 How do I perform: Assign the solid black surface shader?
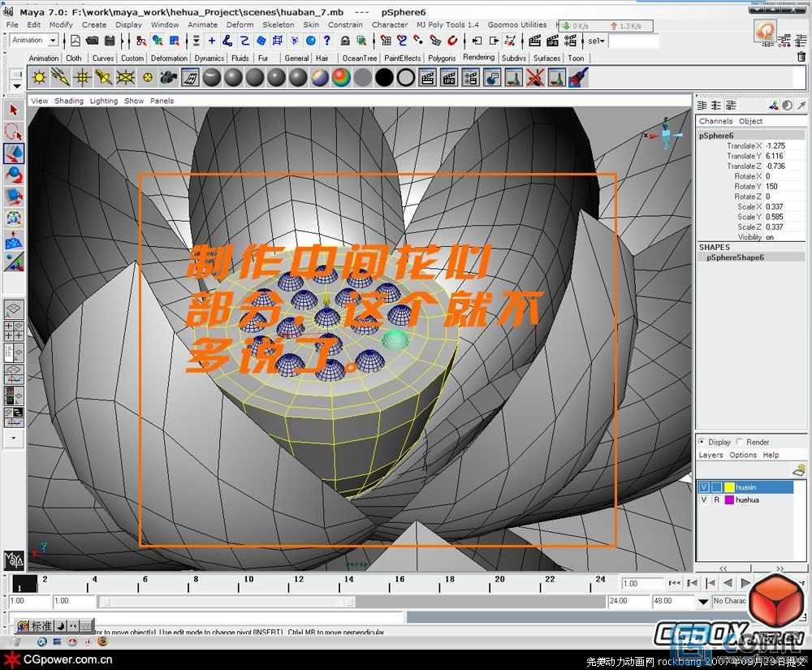pos(384,78)
